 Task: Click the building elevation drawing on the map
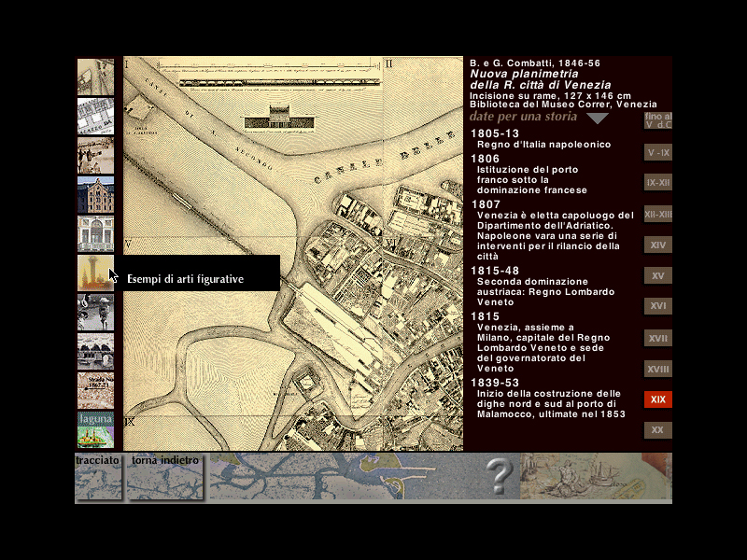point(278,119)
